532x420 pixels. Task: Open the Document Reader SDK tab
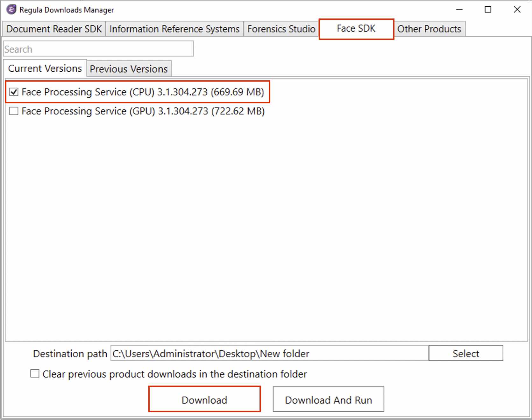click(54, 29)
